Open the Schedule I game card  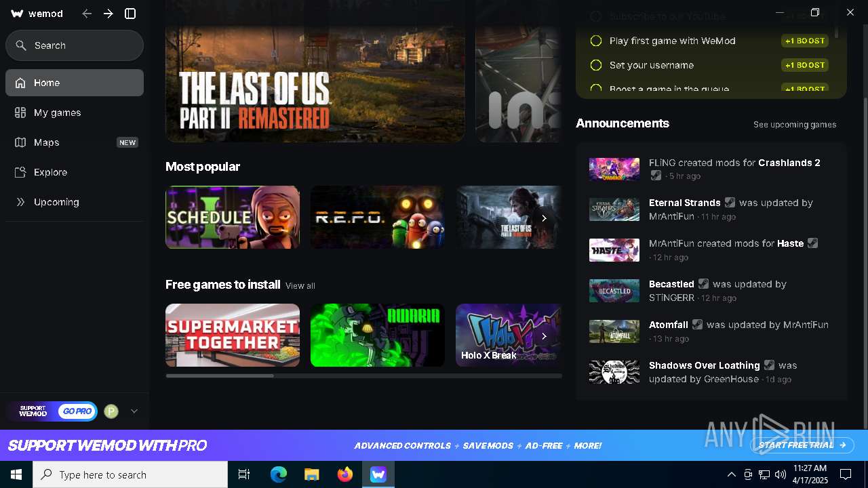(233, 217)
